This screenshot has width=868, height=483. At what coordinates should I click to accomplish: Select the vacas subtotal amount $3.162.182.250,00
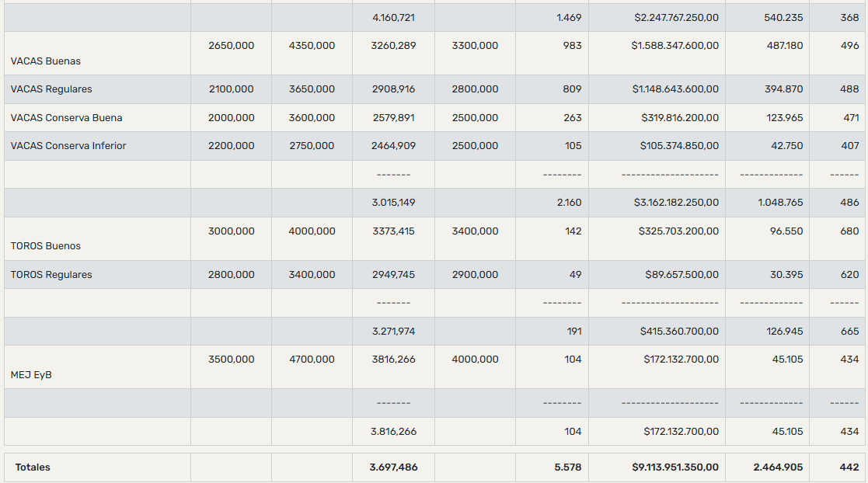click(677, 203)
